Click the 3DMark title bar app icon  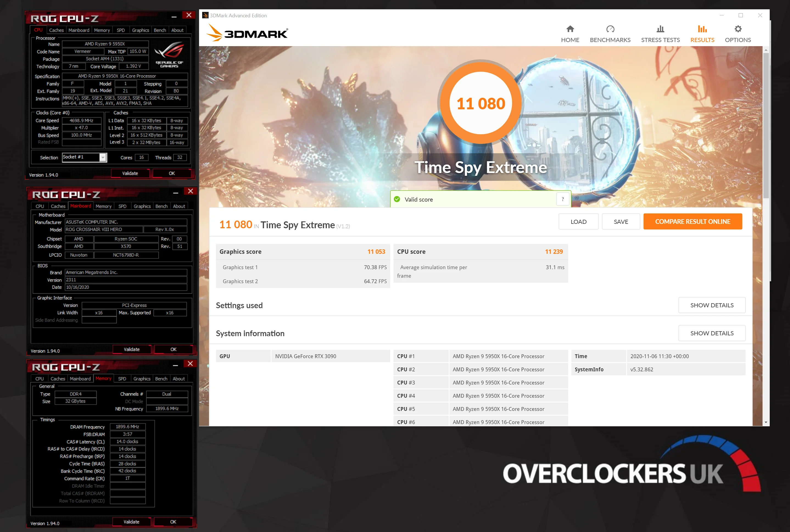[x=205, y=15]
